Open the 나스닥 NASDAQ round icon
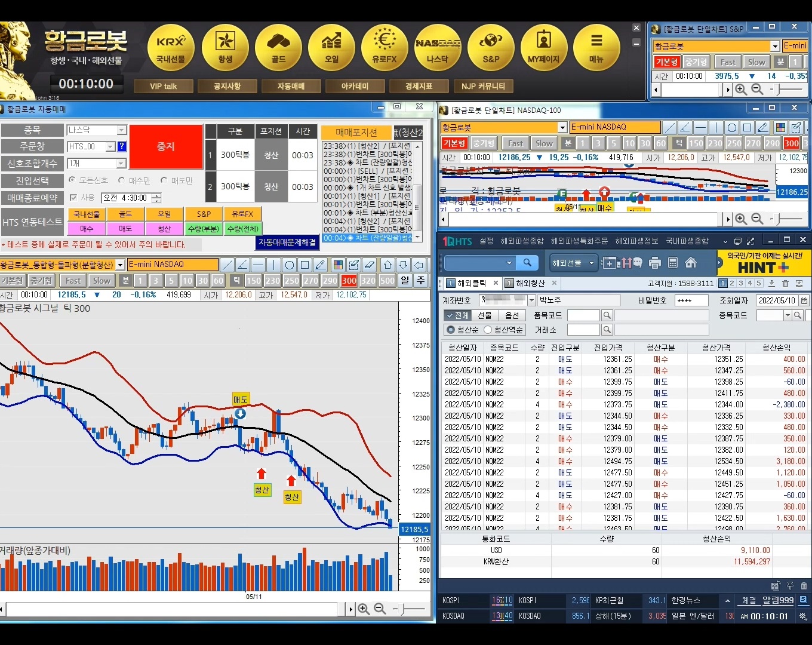812x645 pixels. coord(438,48)
